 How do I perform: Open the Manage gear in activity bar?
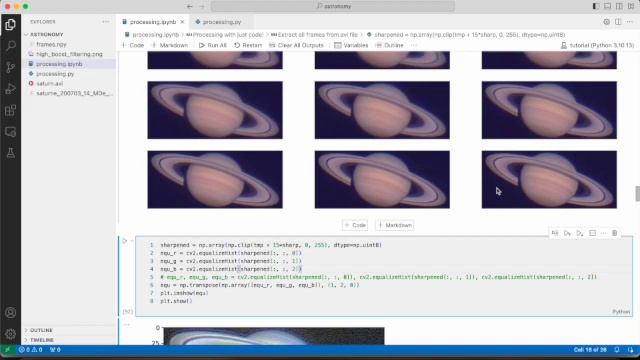pos(11,334)
